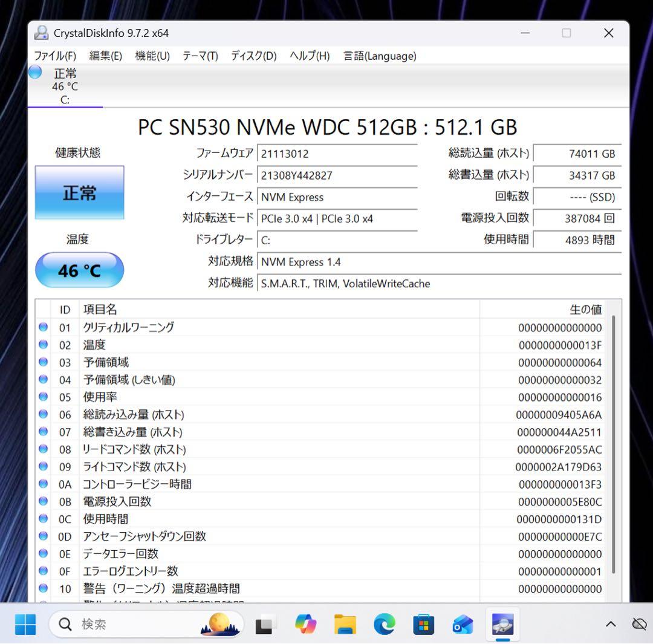The width and height of the screenshot is (653, 644).
Task: Click the CrystalDiskInfo taskbar icon
Action: [x=503, y=623]
